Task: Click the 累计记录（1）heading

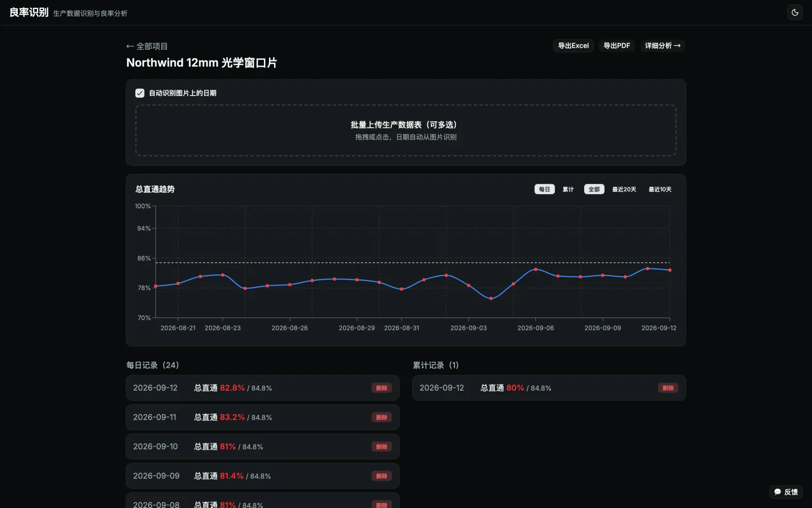Action: tap(435, 365)
